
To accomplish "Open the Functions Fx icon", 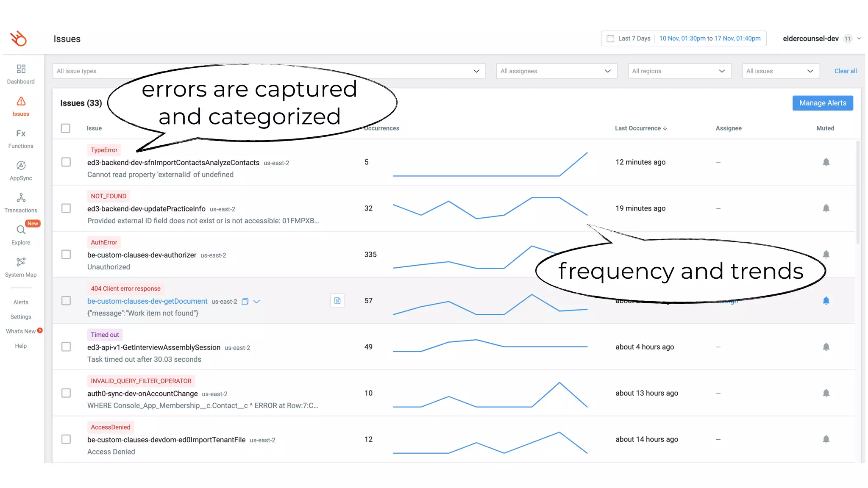I will (21, 133).
